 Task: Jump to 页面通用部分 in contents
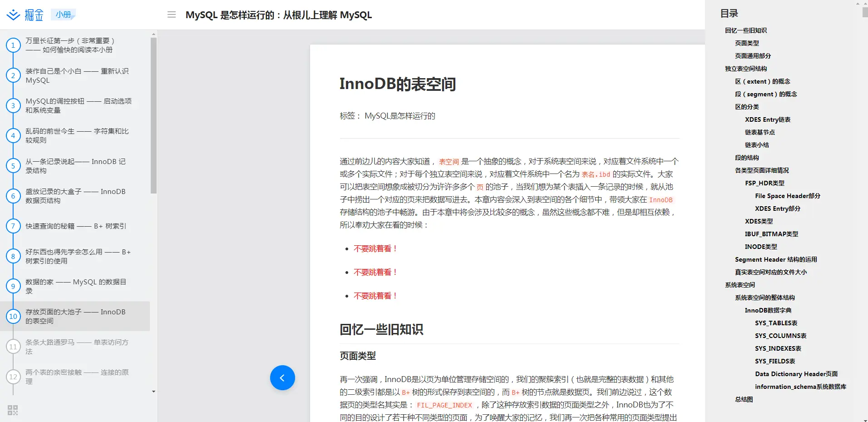(753, 56)
